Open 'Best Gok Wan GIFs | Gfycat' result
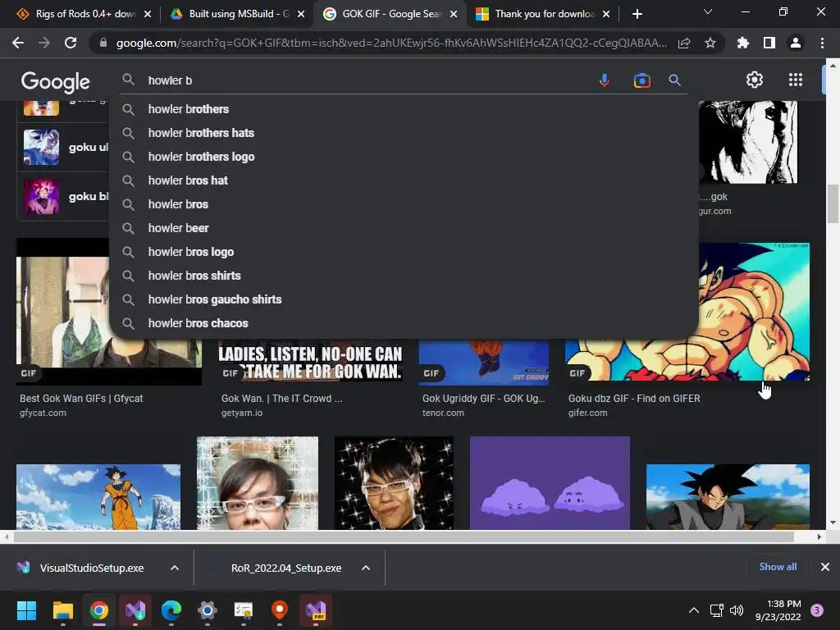The image size is (840, 630). coord(81,399)
